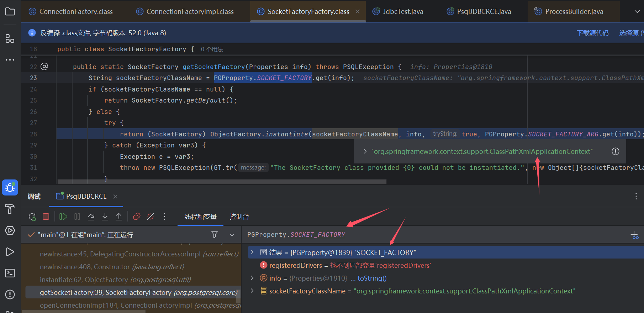The width and height of the screenshot is (644, 313).
Task: Expand the info Properties variable
Action: 252,278
